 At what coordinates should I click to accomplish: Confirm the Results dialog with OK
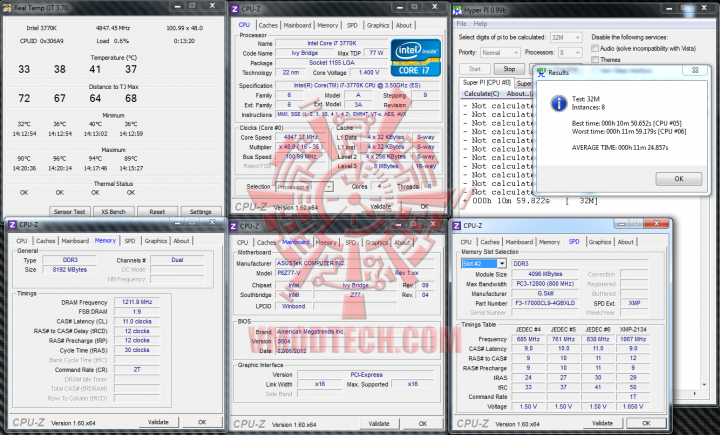click(679, 179)
